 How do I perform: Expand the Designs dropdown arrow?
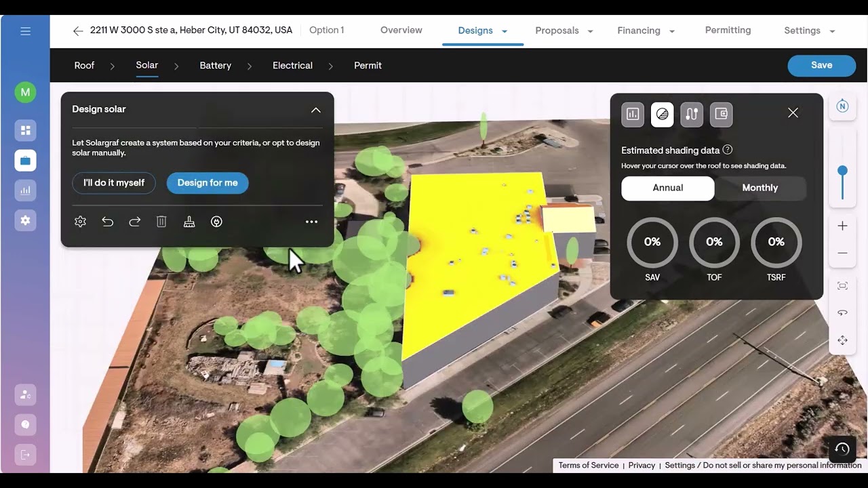(505, 31)
